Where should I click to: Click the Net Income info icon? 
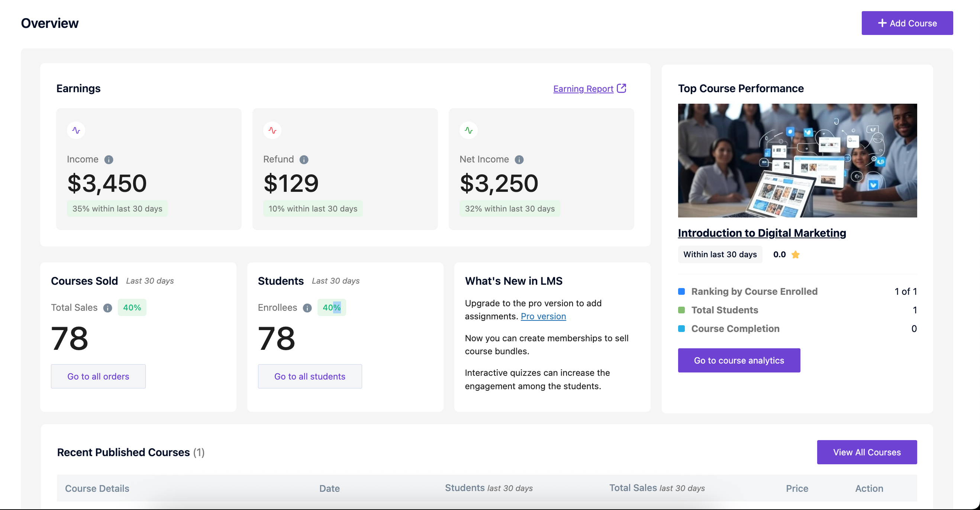519,160
